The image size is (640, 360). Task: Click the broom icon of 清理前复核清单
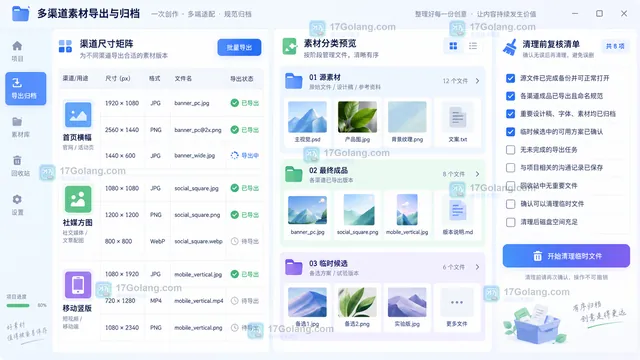click(510, 47)
